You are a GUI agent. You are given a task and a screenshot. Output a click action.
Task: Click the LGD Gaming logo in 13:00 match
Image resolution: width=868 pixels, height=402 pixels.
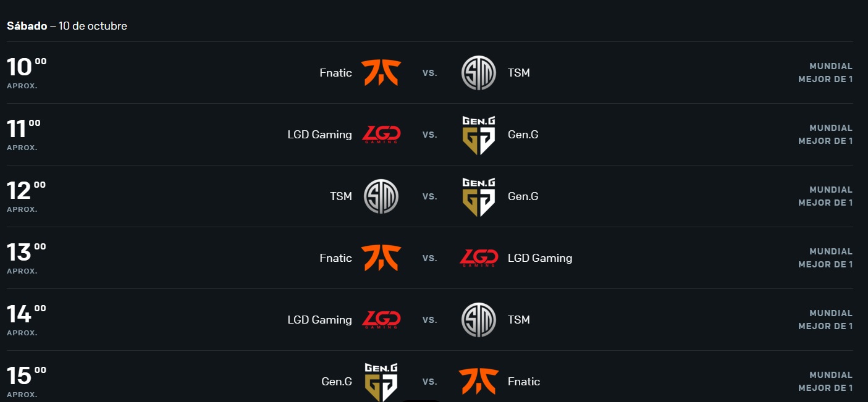click(x=479, y=258)
